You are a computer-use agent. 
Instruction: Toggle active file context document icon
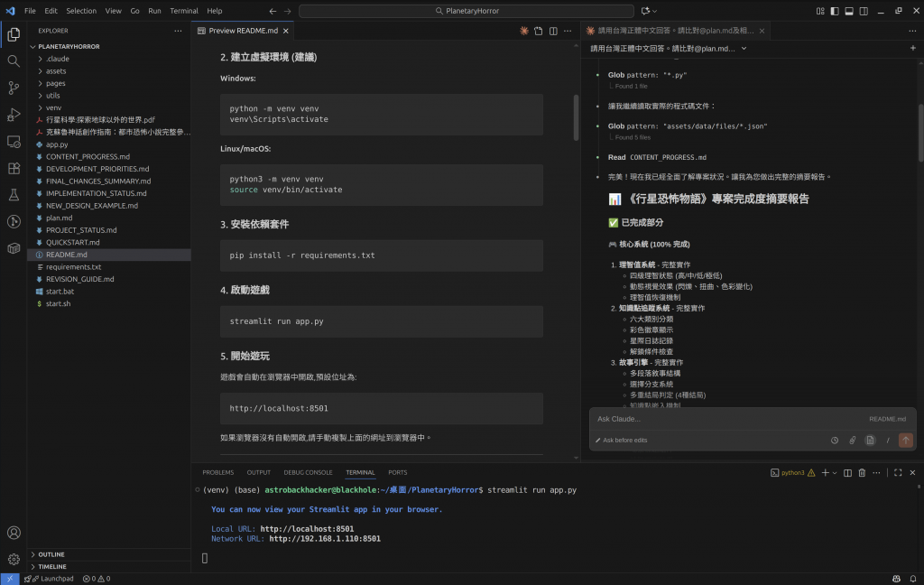click(871, 440)
